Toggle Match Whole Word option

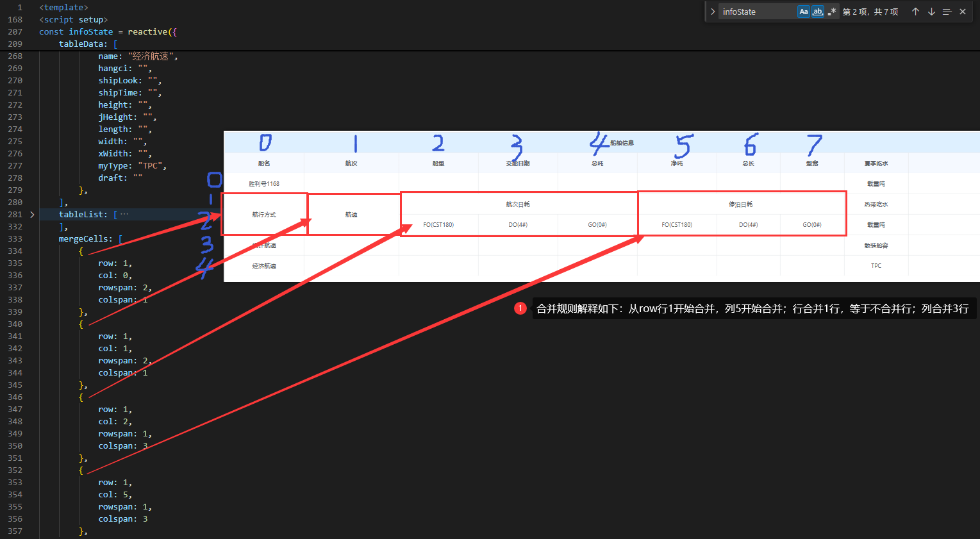point(818,12)
